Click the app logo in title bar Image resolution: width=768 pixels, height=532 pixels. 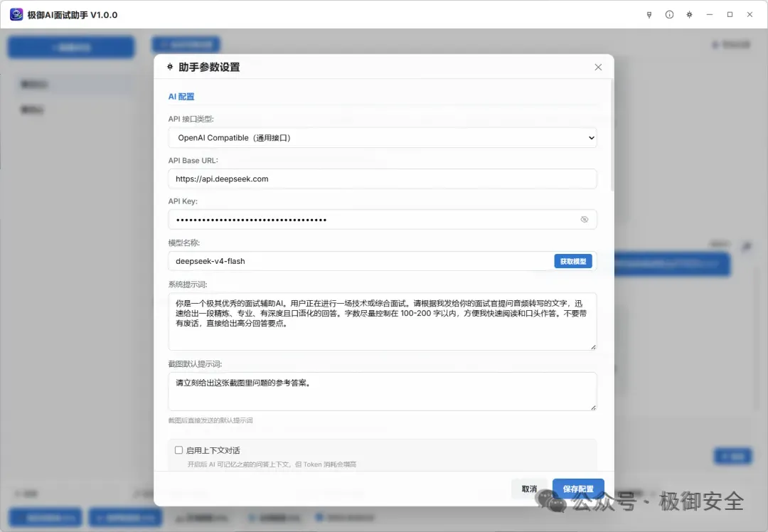(x=16, y=15)
